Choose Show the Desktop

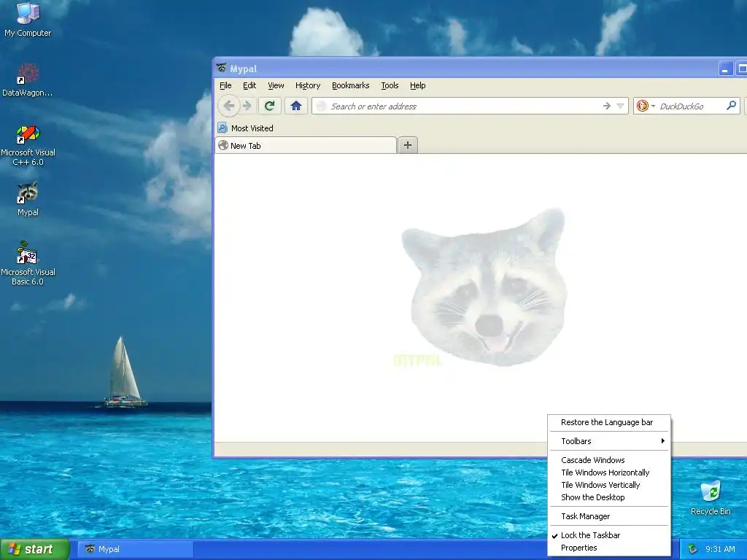pos(609,497)
